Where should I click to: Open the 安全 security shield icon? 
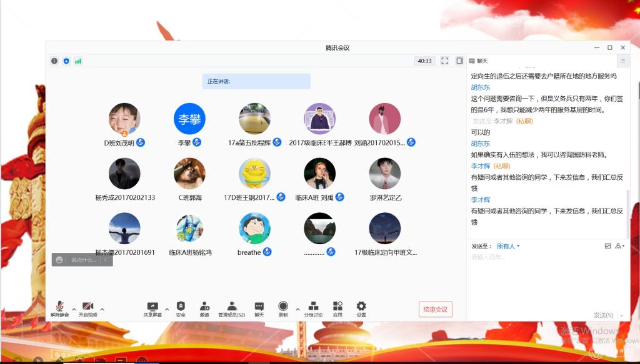(x=181, y=307)
